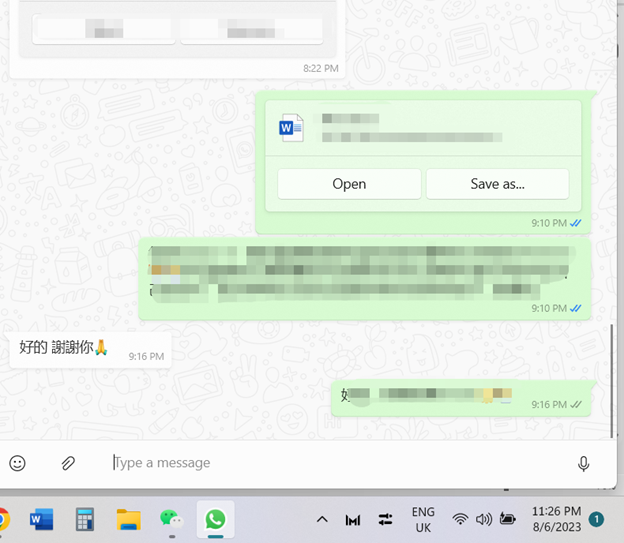Focus the Type a message field
Viewport: 624px width, 543px height.
330,463
